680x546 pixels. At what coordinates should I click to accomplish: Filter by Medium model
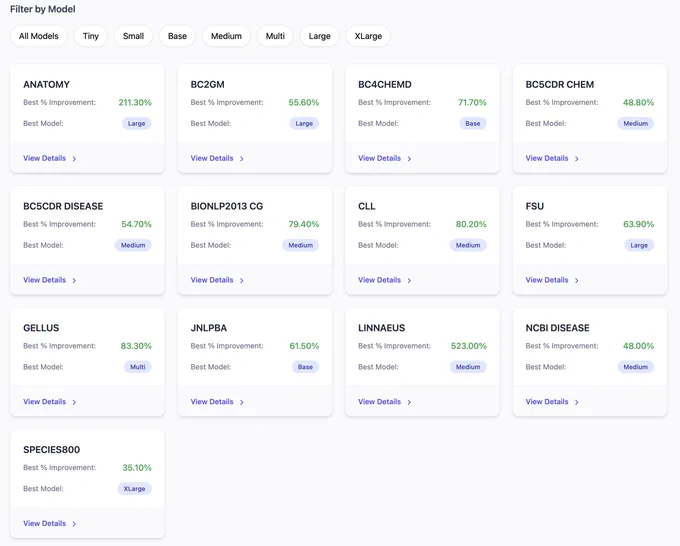point(226,36)
